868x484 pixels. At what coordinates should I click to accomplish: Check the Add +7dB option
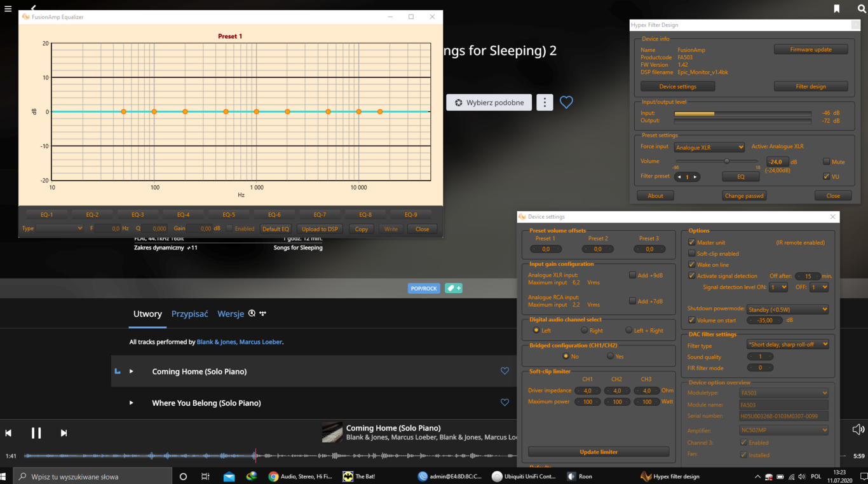coord(632,301)
